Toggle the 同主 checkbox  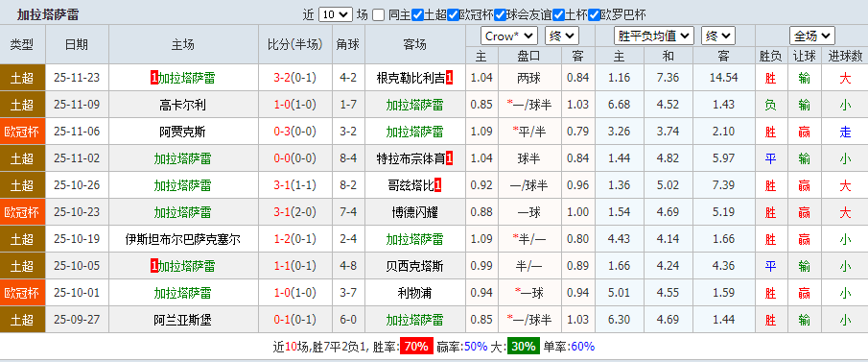pyautogui.click(x=378, y=15)
